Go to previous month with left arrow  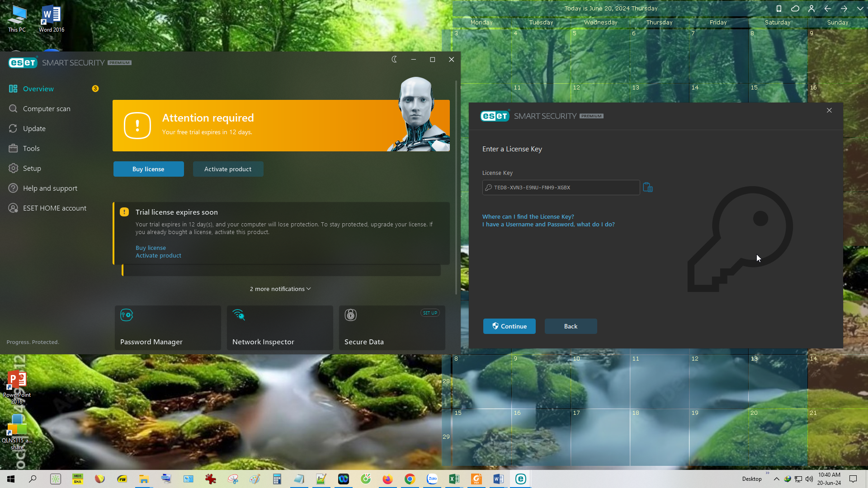[x=828, y=9]
